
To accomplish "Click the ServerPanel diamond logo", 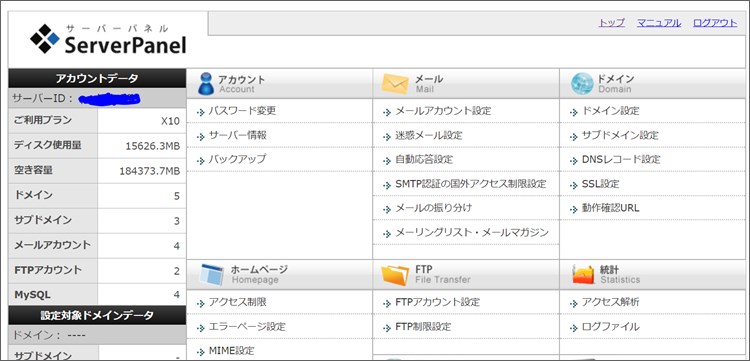I will click(x=44, y=39).
